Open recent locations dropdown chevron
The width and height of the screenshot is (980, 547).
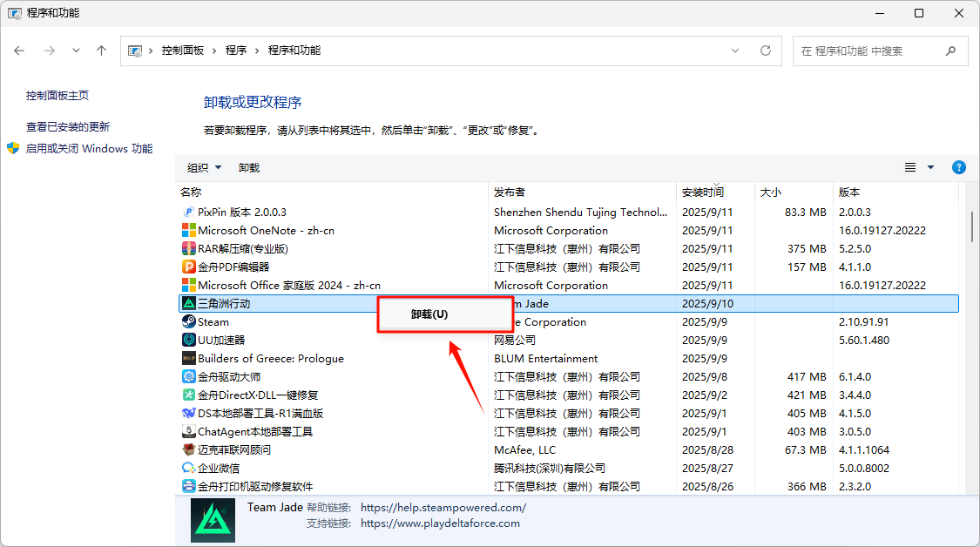click(76, 51)
